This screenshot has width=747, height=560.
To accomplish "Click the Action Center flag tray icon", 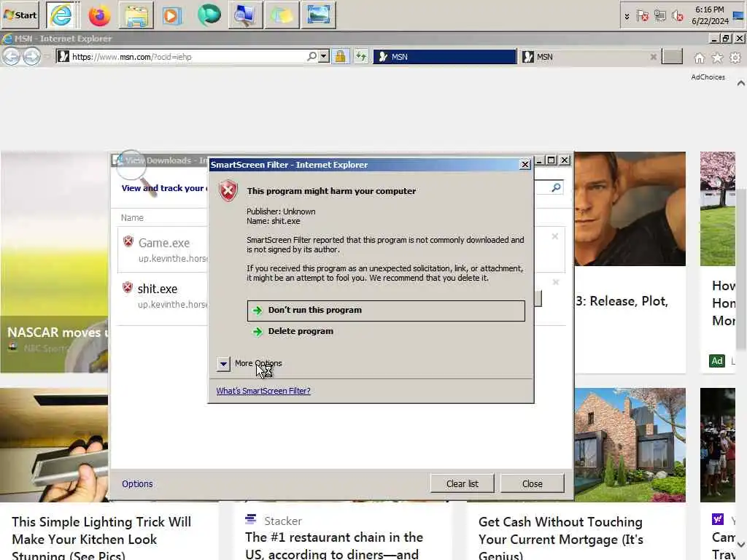I will (642, 16).
